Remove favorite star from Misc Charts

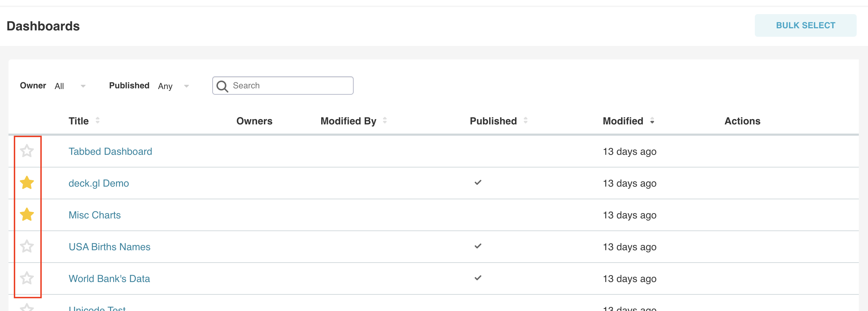(27, 215)
